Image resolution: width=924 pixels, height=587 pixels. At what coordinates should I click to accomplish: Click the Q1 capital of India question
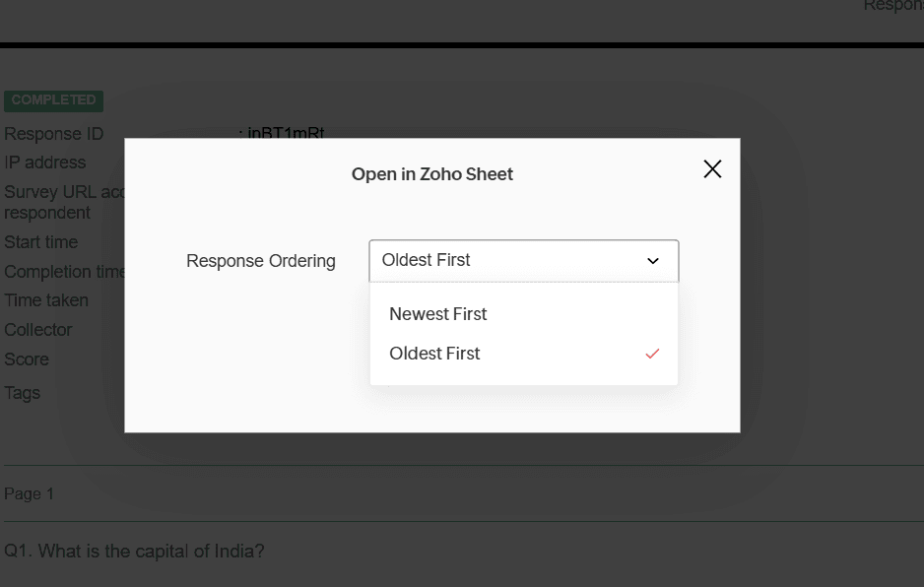coord(135,552)
